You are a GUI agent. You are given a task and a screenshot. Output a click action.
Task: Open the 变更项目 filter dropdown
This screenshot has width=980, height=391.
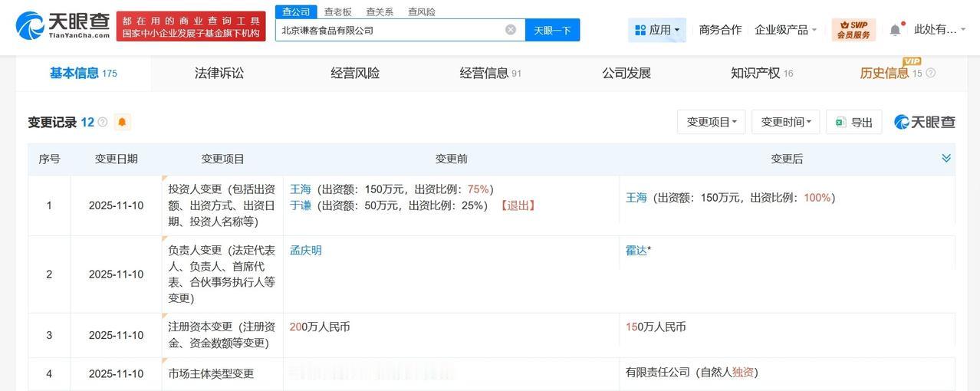tap(711, 122)
